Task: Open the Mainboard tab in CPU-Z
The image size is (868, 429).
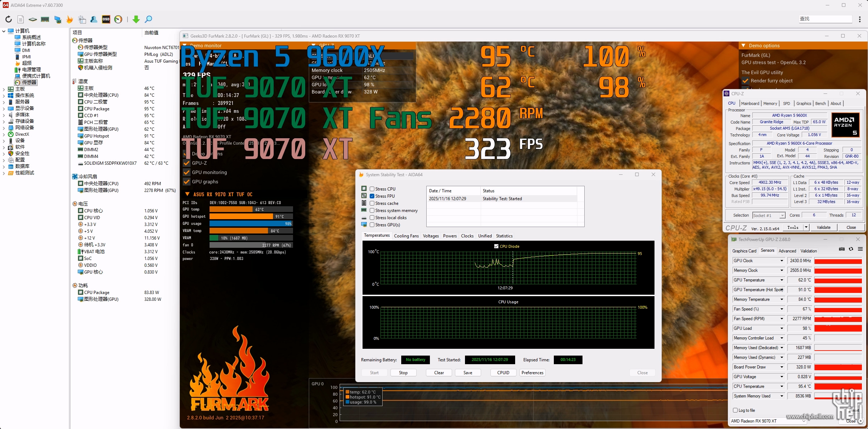Action: point(750,103)
